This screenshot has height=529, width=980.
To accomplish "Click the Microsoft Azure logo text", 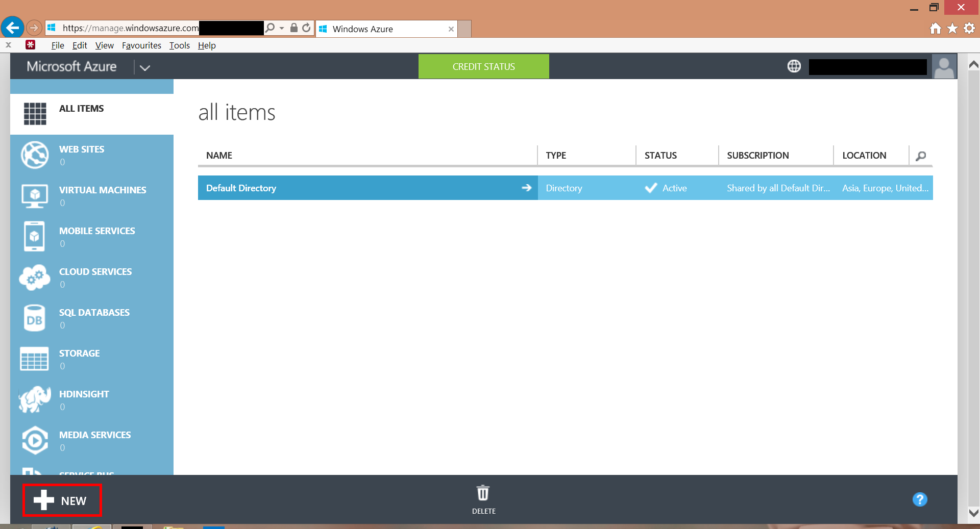I will click(71, 66).
